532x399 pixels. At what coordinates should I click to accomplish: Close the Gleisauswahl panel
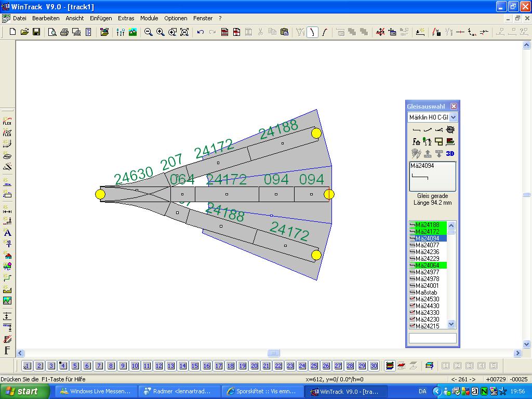click(454, 106)
